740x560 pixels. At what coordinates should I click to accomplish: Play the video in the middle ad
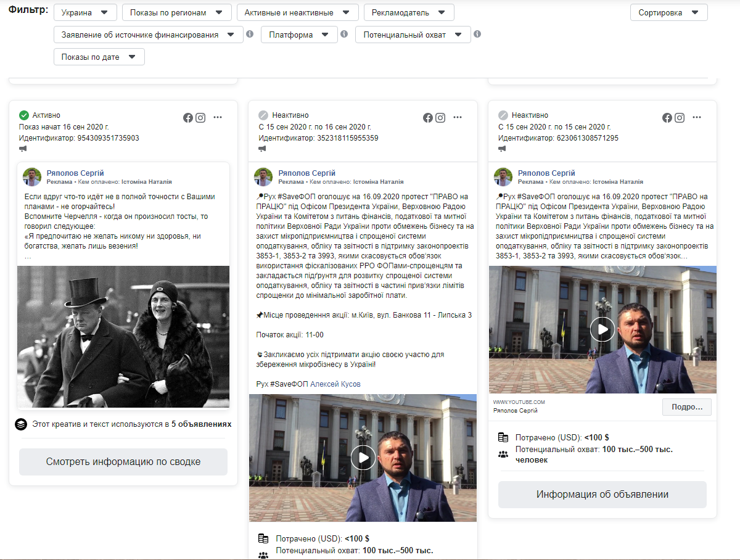click(x=363, y=458)
